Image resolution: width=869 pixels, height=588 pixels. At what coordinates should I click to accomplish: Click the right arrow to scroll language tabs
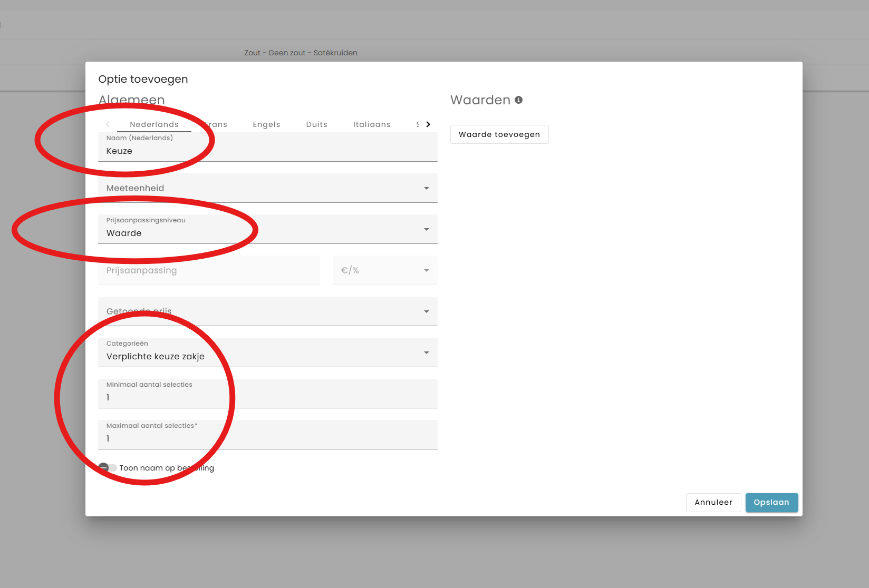[x=428, y=124]
